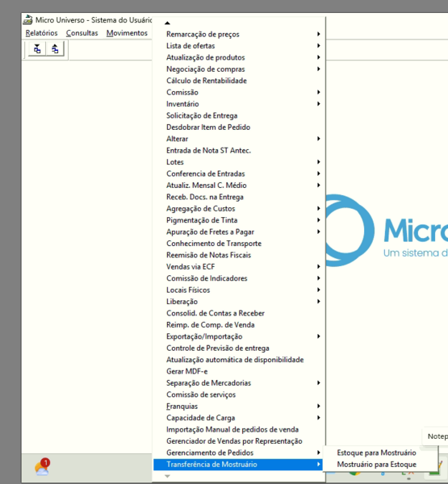Expand the Remarcação de preços submenu

(x=239, y=34)
